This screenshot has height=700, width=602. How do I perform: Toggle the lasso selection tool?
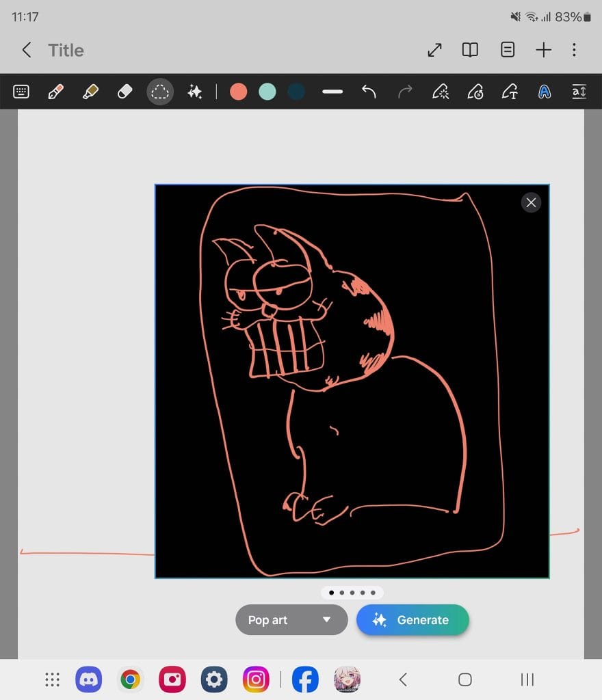coord(160,92)
